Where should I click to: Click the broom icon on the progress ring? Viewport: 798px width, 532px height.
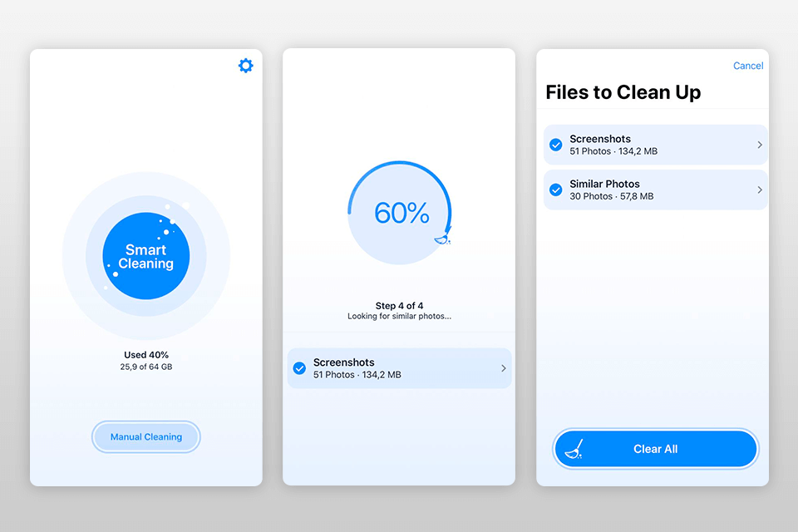click(444, 239)
